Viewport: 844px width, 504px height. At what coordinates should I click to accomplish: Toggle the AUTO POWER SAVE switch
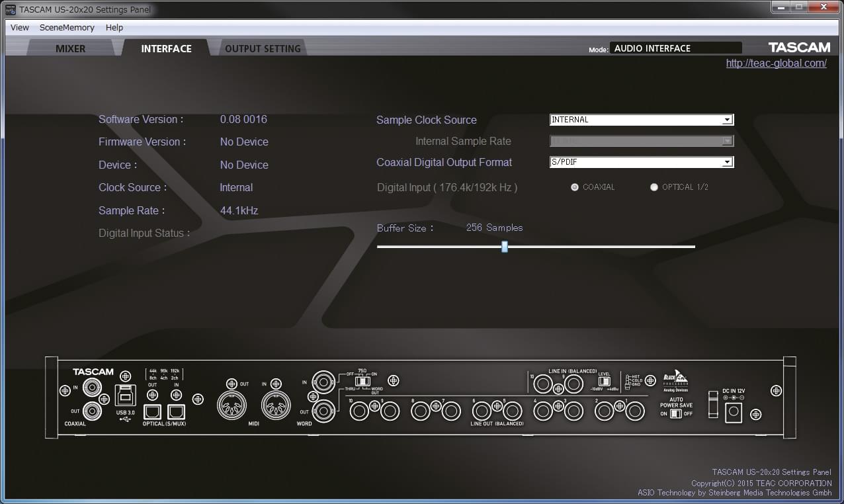click(675, 413)
